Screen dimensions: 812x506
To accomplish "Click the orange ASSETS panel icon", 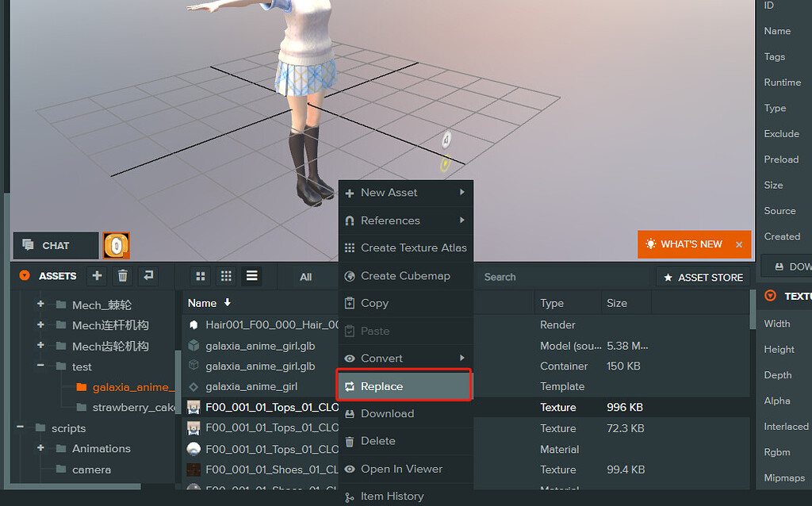I will [x=23, y=276].
